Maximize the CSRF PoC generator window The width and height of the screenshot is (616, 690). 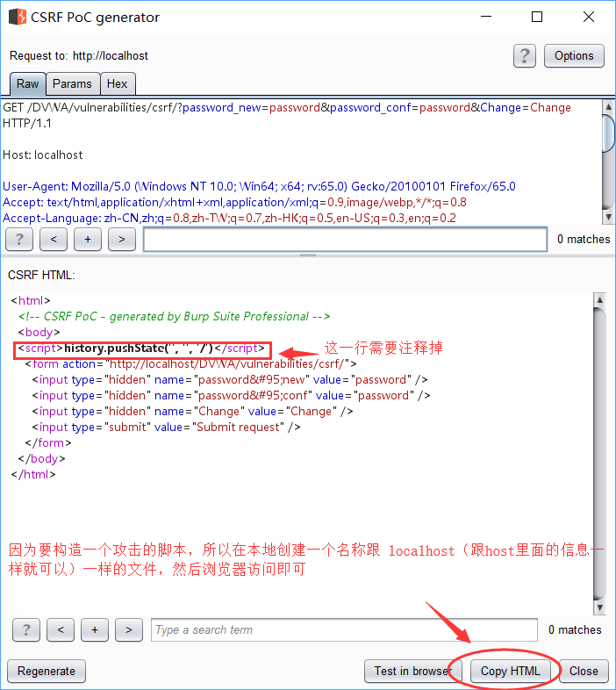537,17
